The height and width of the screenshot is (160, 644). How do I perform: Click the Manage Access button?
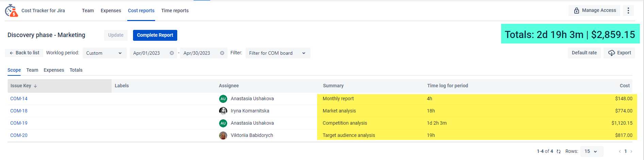(x=594, y=11)
